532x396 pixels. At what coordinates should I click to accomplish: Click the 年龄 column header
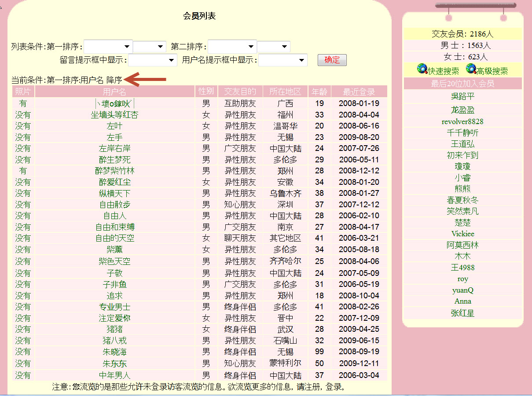point(319,92)
